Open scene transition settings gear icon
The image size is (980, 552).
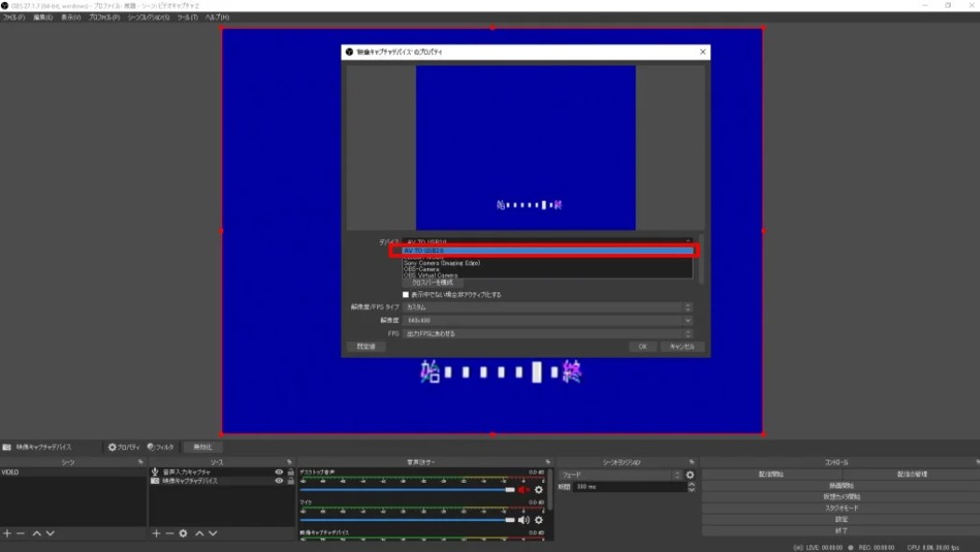pyautogui.click(x=690, y=474)
